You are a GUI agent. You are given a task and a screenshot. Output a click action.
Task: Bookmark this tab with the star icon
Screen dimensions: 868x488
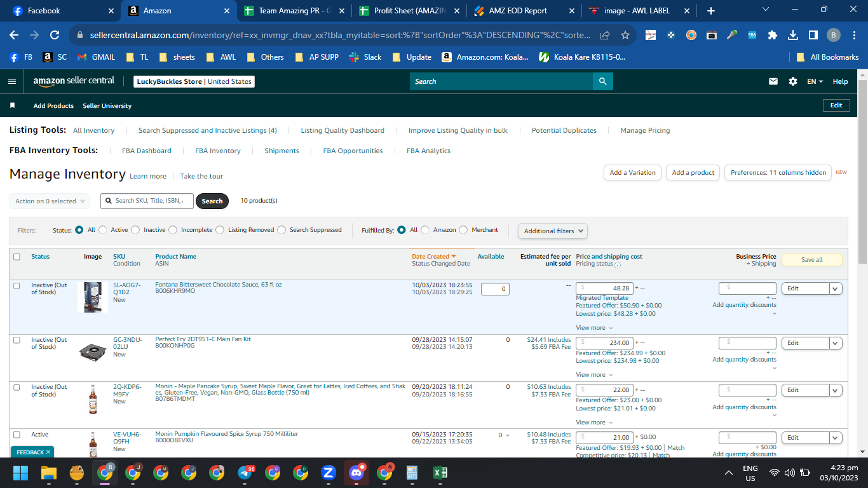click(625, 35)
